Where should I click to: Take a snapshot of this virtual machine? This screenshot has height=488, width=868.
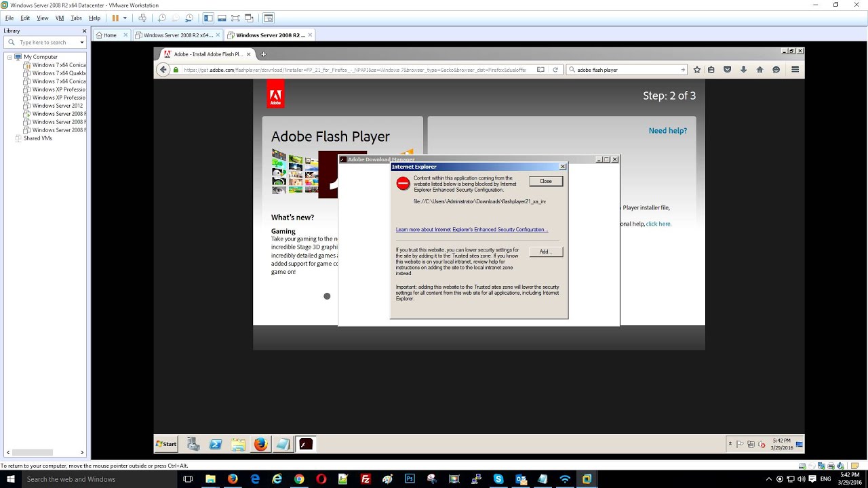pyautogui.click(x=161, y=18)
